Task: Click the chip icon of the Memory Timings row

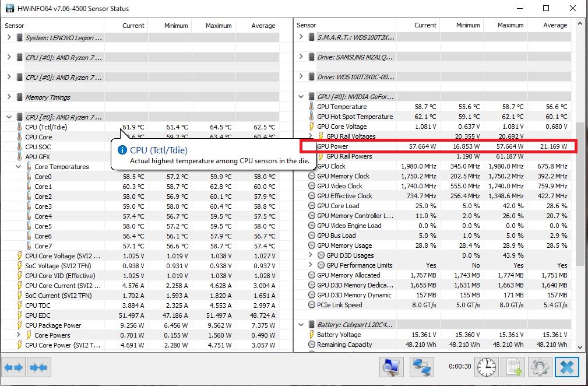Action: [x=19, y=97]
